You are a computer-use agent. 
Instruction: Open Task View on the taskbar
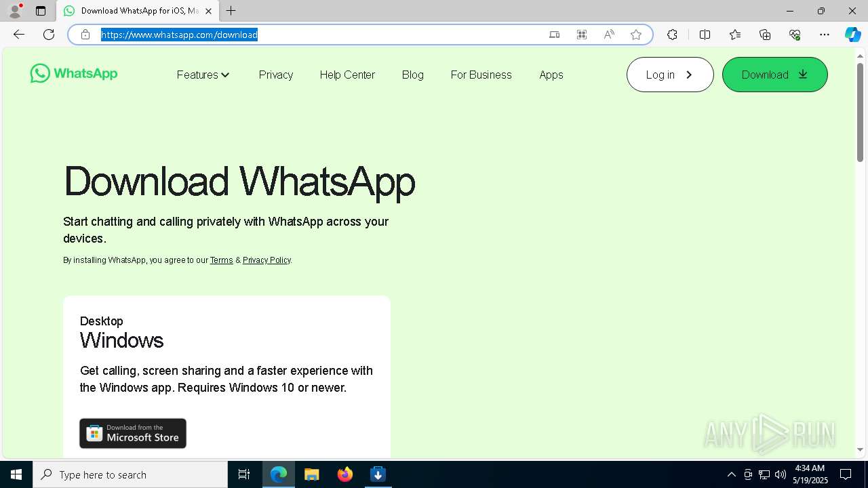pyautogui.click(x=244, y=474)
